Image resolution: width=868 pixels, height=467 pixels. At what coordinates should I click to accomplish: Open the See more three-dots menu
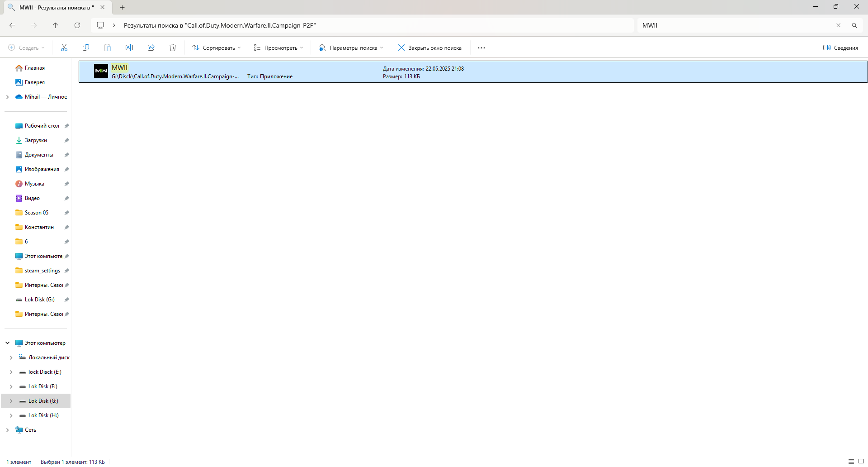(481, 48)
